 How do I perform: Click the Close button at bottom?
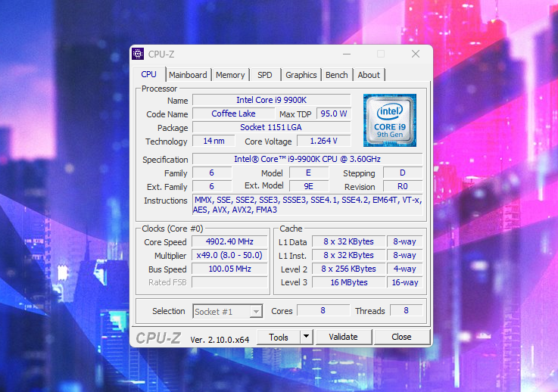tap(402, 337)
